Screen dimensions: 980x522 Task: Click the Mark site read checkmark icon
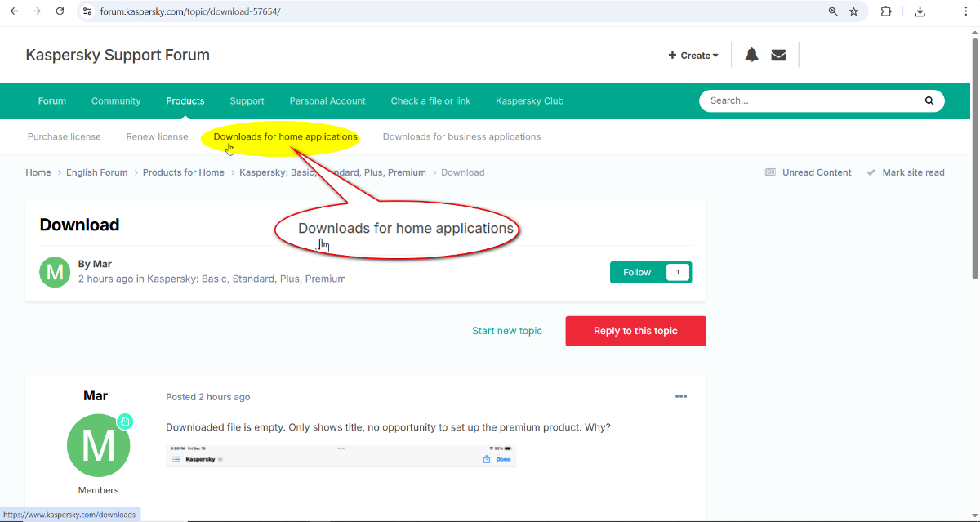click(871, 172)
